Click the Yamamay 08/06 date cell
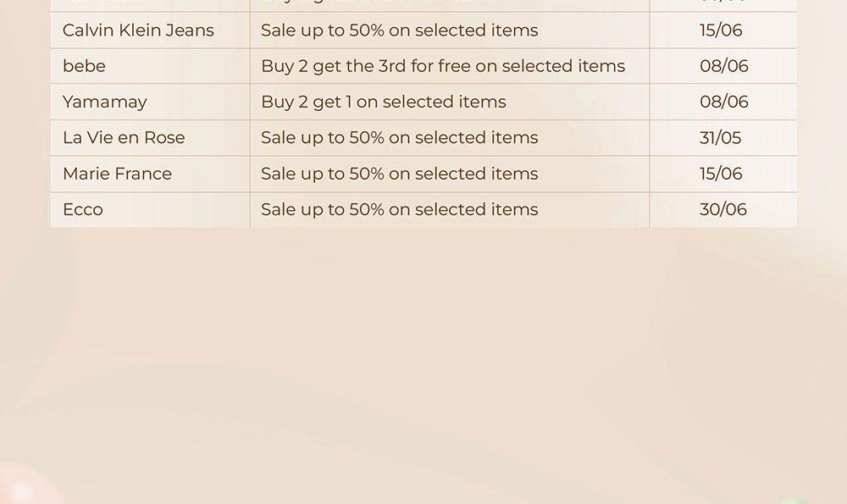Screen dimensions: 847x504 click(x=722, y=102)
